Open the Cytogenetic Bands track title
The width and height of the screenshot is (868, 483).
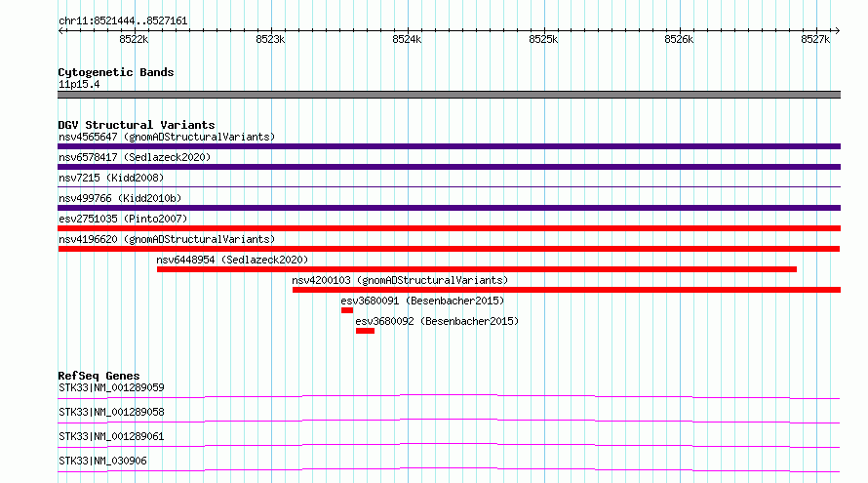tap(116, 72)
